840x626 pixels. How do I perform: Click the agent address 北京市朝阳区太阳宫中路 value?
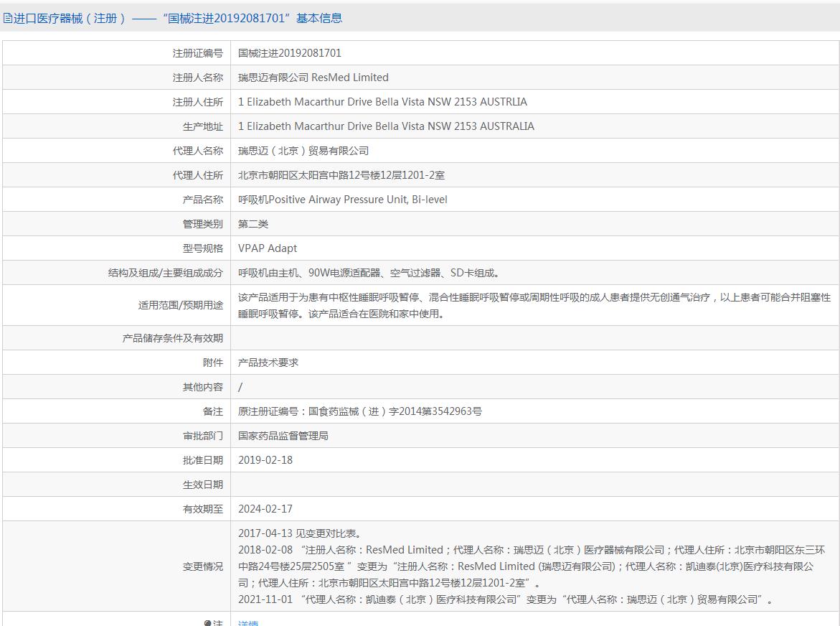[x=341, y=175]
